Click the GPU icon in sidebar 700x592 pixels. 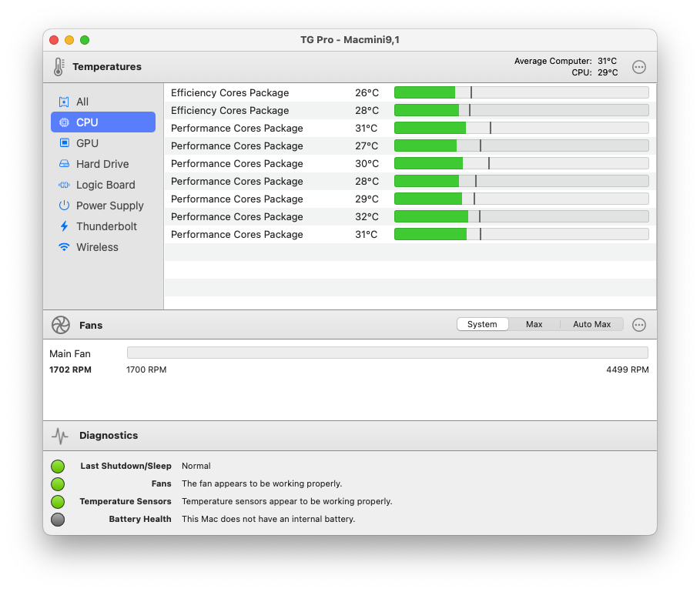pos(64,142)
